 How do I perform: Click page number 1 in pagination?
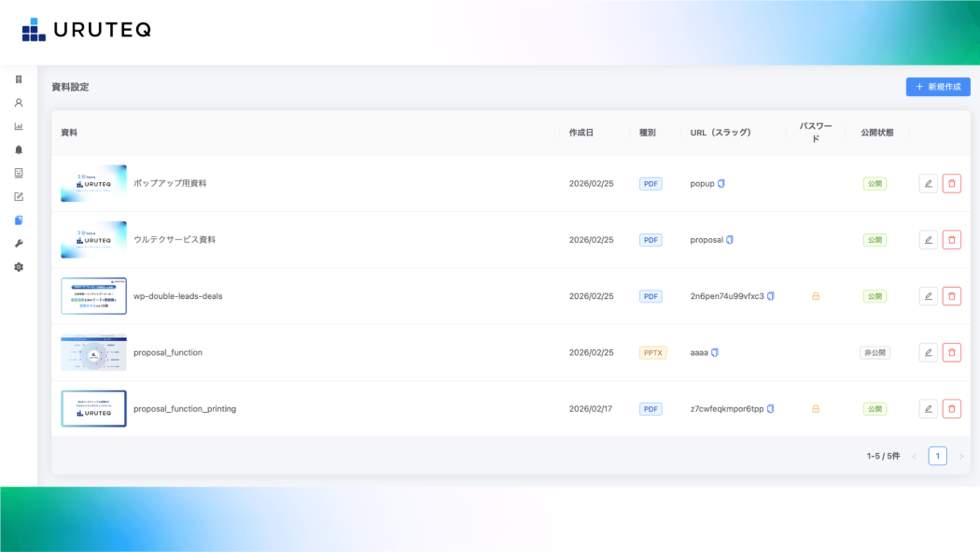coord(937,456)
